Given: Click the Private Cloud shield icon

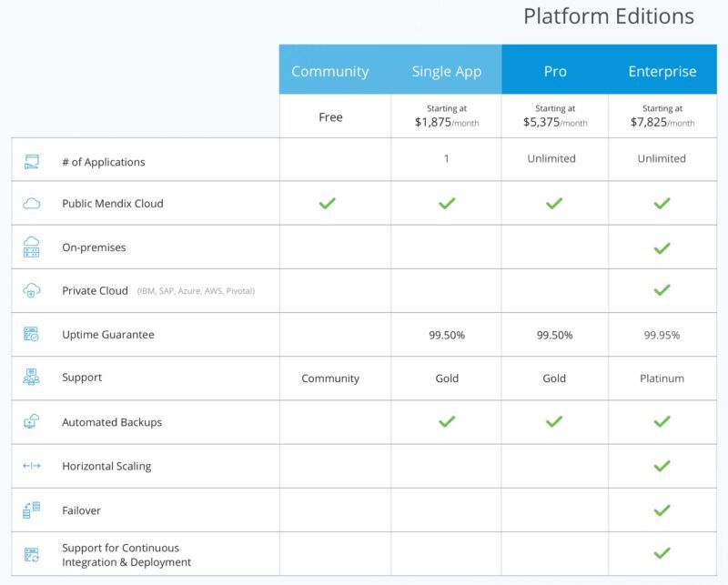Looking at the screenshot, I should (32, 290).
